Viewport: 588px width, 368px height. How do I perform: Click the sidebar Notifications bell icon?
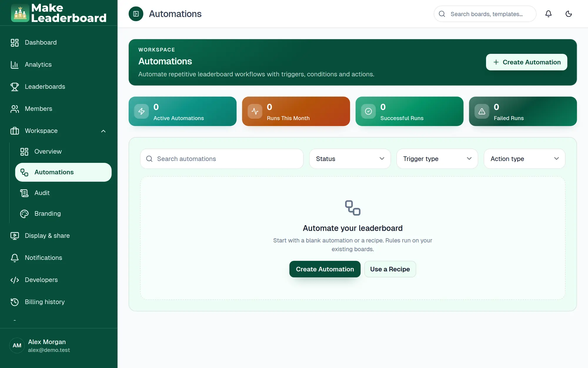pos(15,258)
